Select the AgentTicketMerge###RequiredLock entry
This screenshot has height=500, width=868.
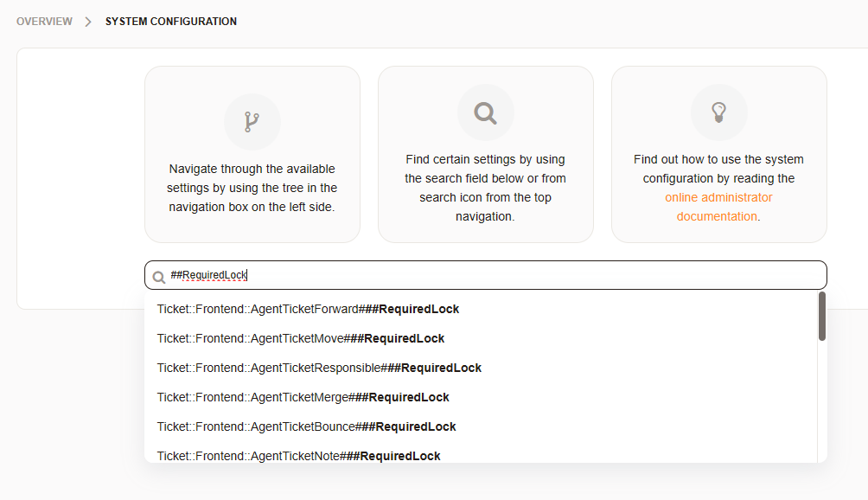click(303, 397)
